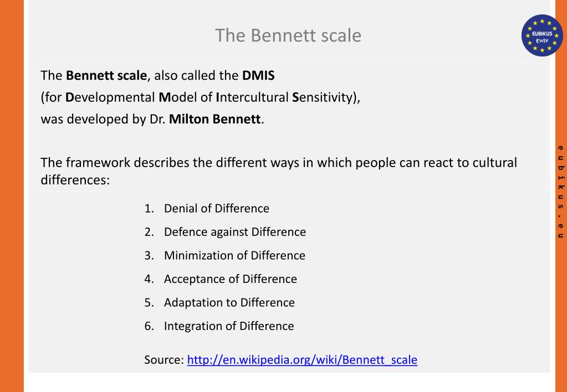
Task: Click the word Intercultural in the definition
Action: point(252,97)
